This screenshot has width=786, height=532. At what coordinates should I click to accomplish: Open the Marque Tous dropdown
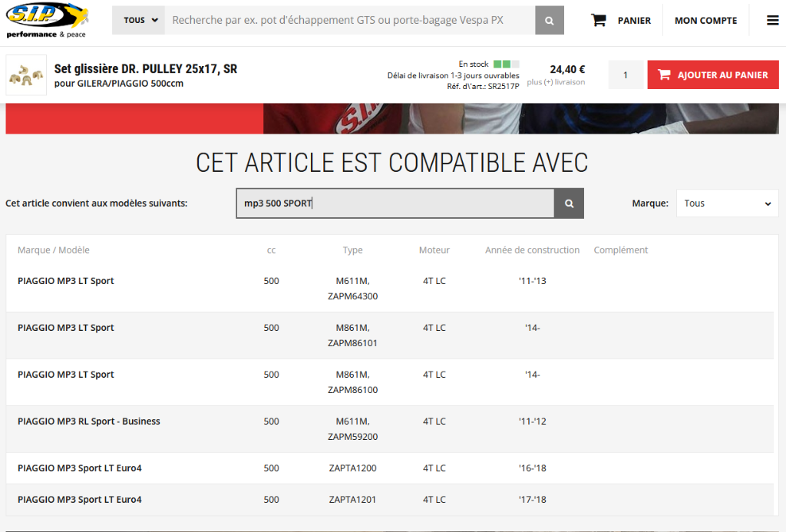pyautogui.click(x=726, y=203)
